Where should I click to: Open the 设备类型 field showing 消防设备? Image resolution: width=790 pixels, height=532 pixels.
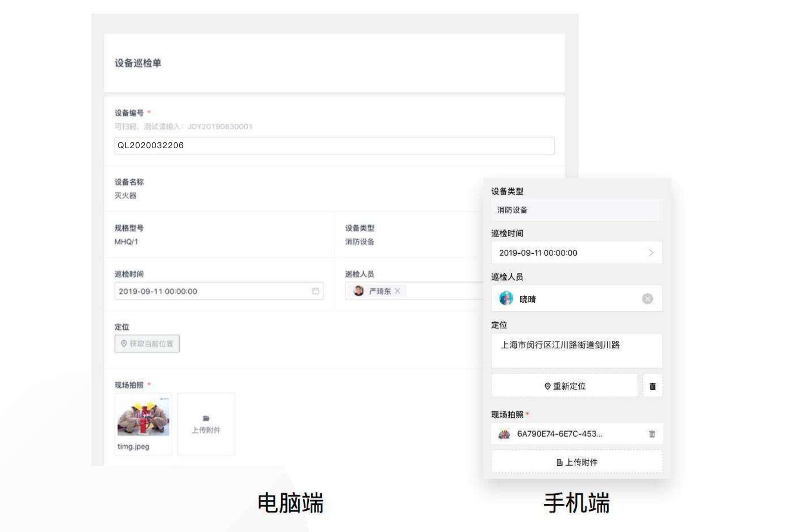[x=576, y=209]
